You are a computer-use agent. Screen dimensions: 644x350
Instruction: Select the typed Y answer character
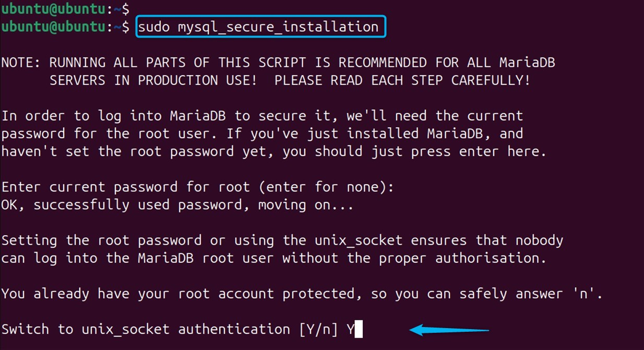pos(350,330)
